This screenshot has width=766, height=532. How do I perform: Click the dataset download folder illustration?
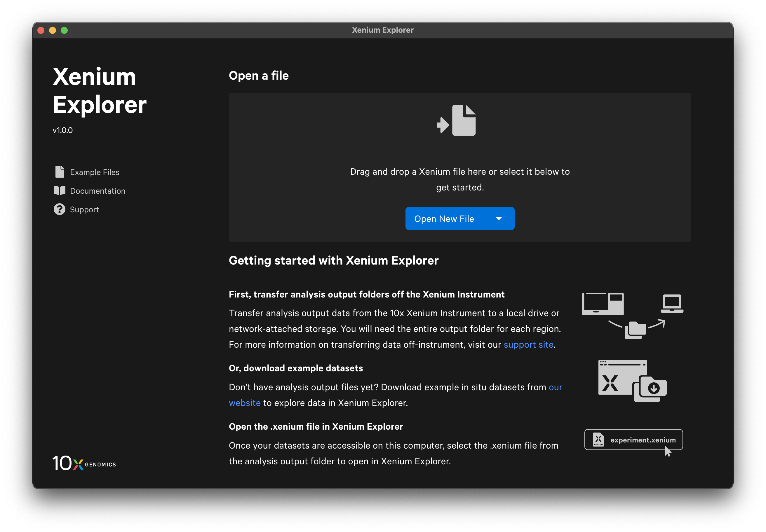pos(633,381)
